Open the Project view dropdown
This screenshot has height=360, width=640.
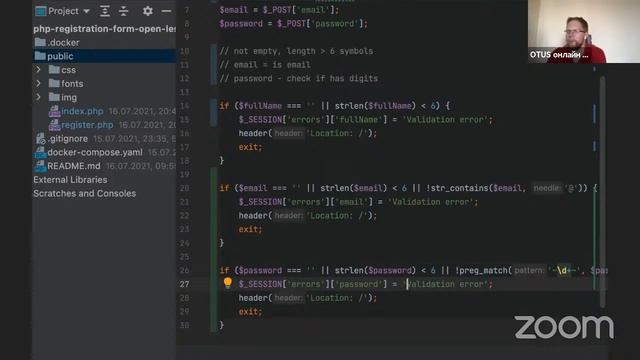click(x=87, y=11)
